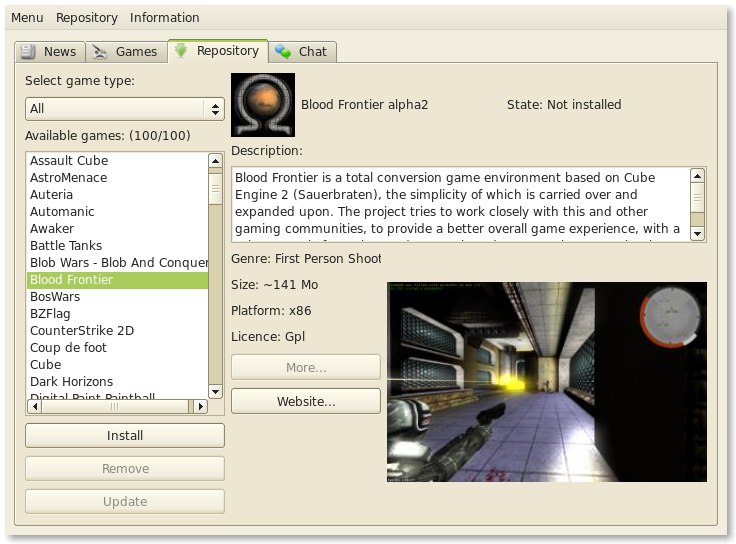Click games list horizontal scrollbar handle

pos(115,406)
